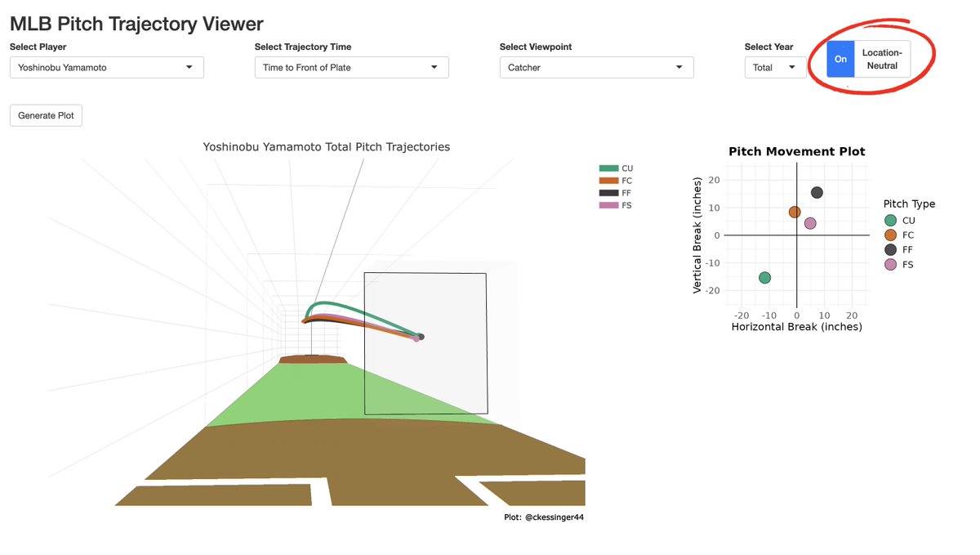
Task: Click 'Horizontal Break (inches)' axis label
Action: [x=797, y=327]
